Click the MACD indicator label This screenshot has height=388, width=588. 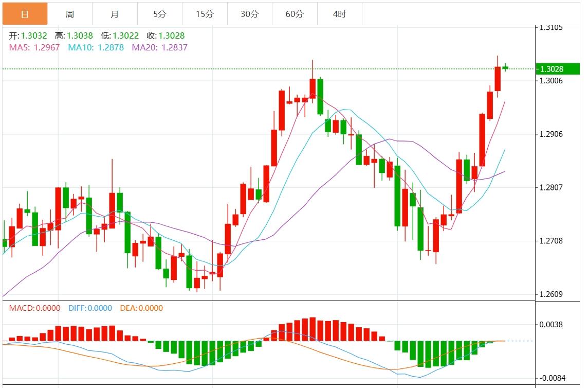(x=34, y=308)
